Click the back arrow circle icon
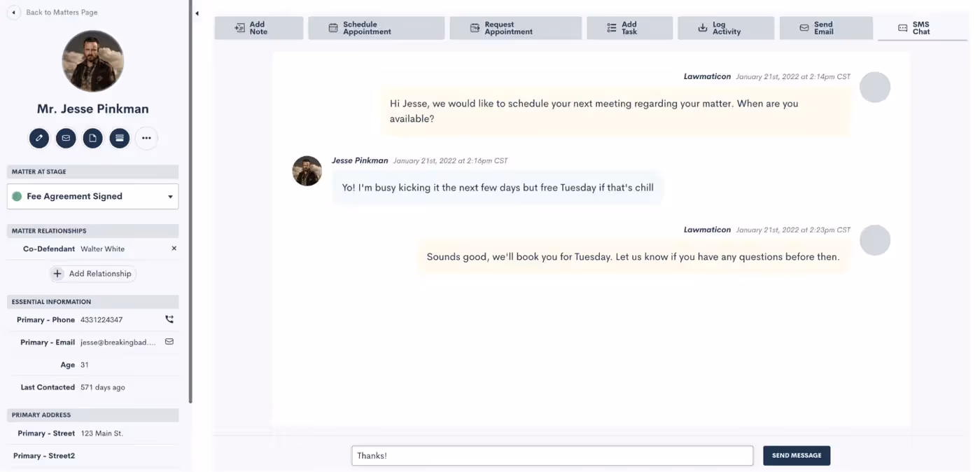The width and height of the screenshot is (980, 472). [x=13, y=13]
